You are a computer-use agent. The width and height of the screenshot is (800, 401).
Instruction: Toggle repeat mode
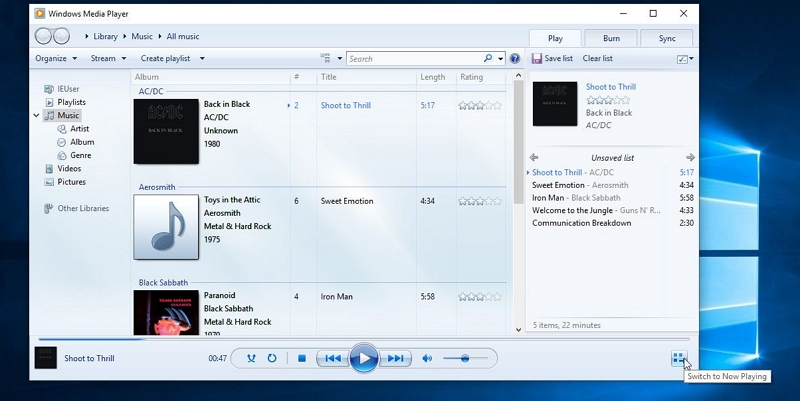[272, 358]
